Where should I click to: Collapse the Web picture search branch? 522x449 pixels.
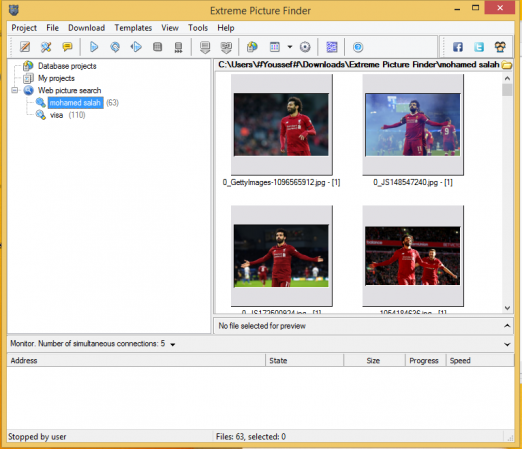14,90
